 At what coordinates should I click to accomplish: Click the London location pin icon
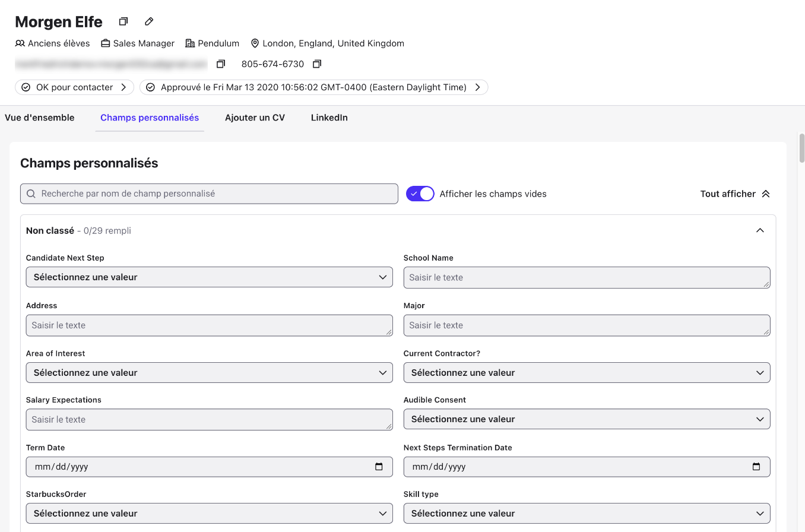pyautogui.click(x=255, y=43)
